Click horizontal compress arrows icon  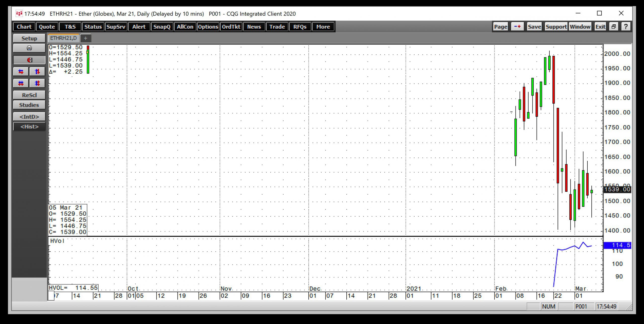tap(21, 72)
